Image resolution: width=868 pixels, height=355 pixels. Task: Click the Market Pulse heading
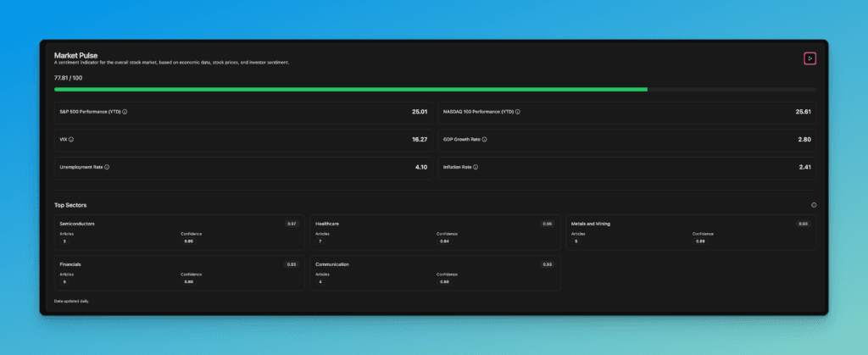[x=77, y=55]
